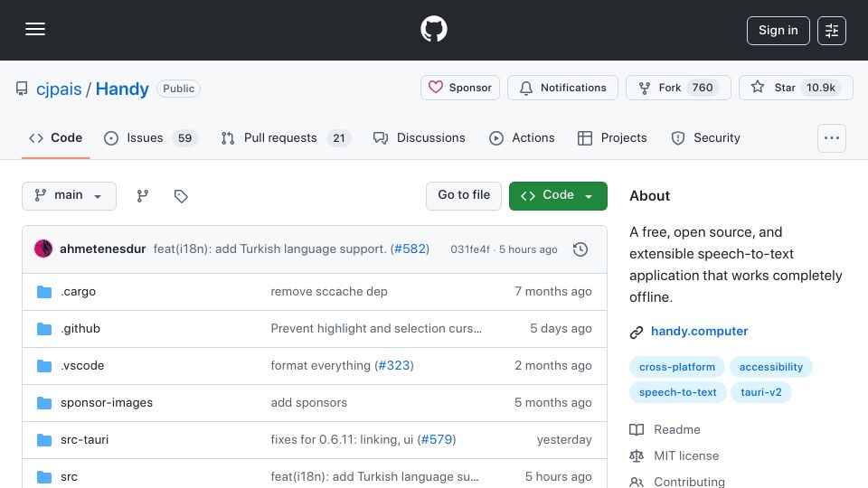The width and height of the screenshot is (868, 488).
Task: Go to the GitHub homepage logo
Action: pyautogui.click(x=433, y=29)
